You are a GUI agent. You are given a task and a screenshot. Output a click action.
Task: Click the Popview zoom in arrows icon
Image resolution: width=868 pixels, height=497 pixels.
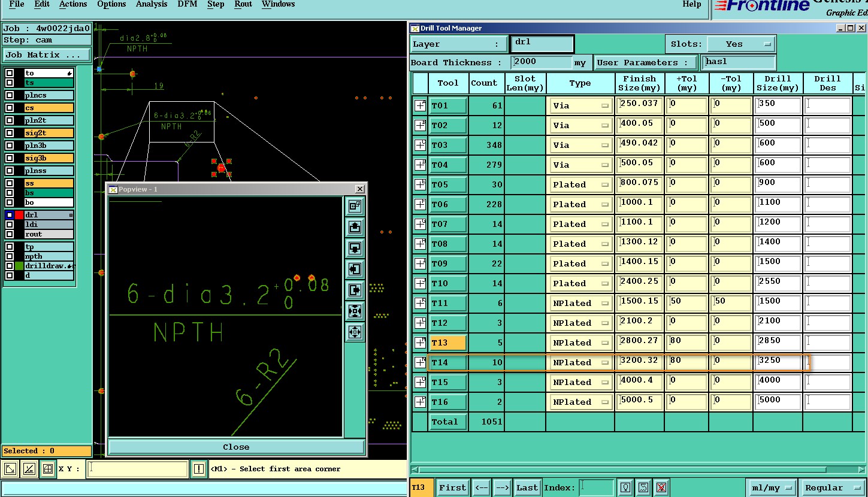pos(355,311)
